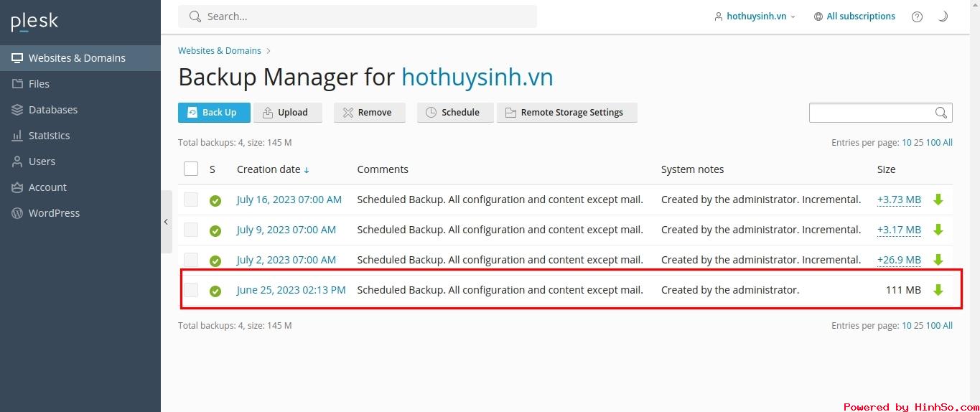Open June 25, 2023 02:13 PM backup
980x412 pixels.
click(291, 290)
